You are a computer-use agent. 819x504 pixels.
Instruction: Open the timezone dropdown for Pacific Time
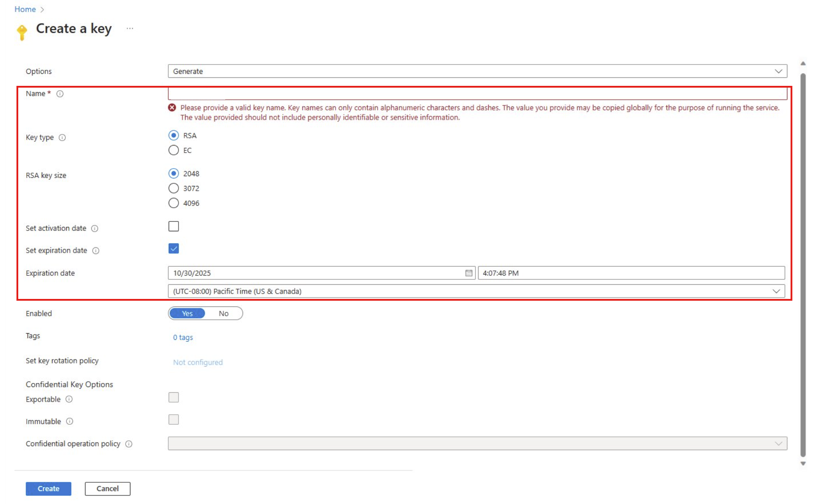[476, 291]
